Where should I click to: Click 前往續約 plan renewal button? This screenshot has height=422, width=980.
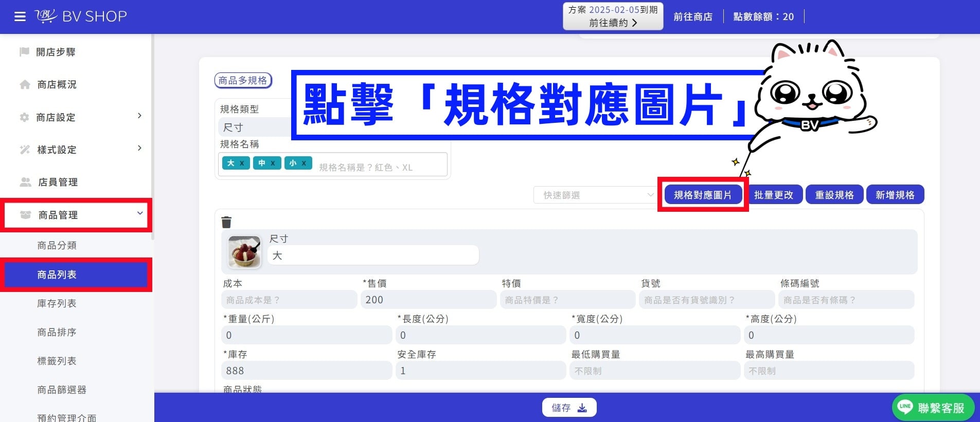(613, 23)
